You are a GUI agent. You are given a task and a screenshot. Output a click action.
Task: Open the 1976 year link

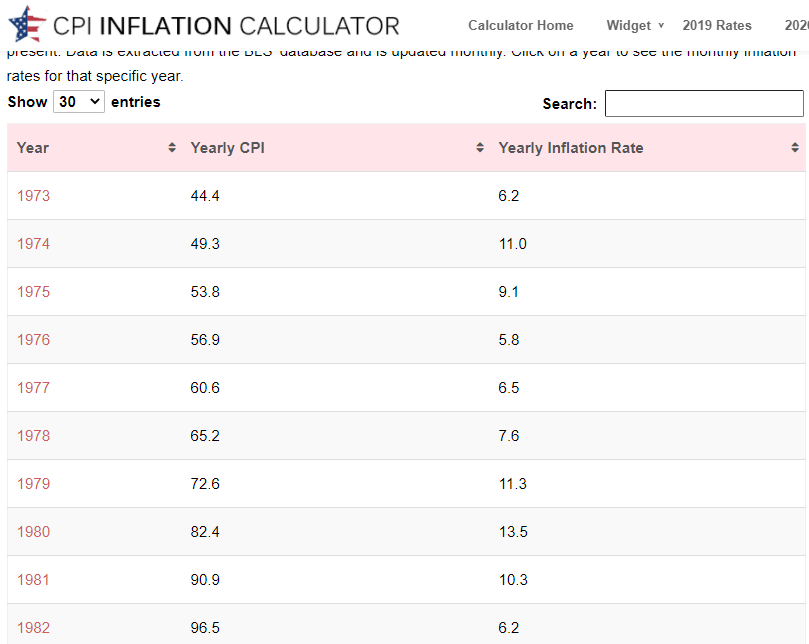point(33,340)
